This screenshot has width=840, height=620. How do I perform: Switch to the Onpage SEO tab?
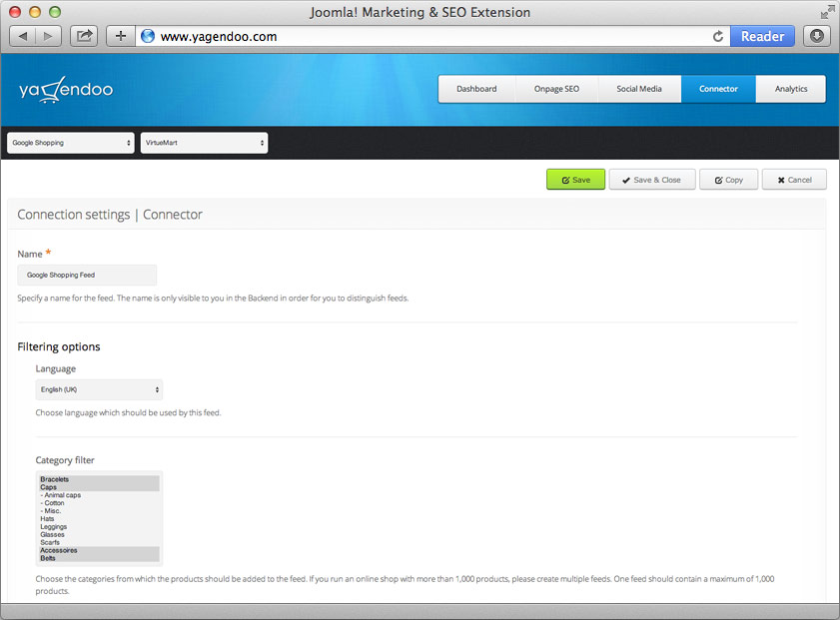tap(556, 89)
